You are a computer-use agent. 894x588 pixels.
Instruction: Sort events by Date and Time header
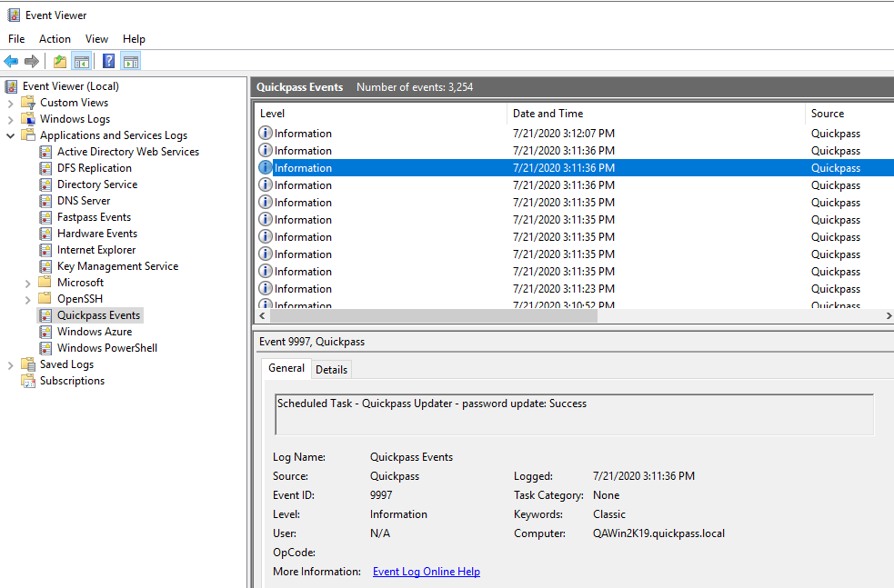coord(656,114)
